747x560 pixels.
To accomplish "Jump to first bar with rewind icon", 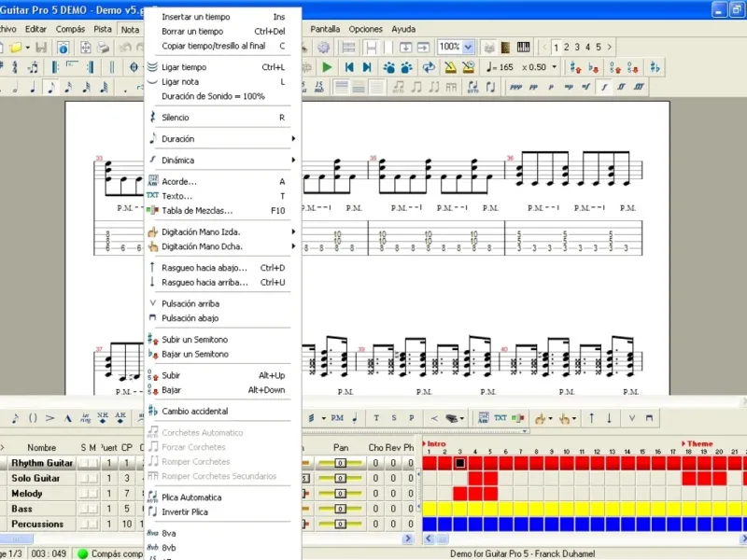I will 349,67.
